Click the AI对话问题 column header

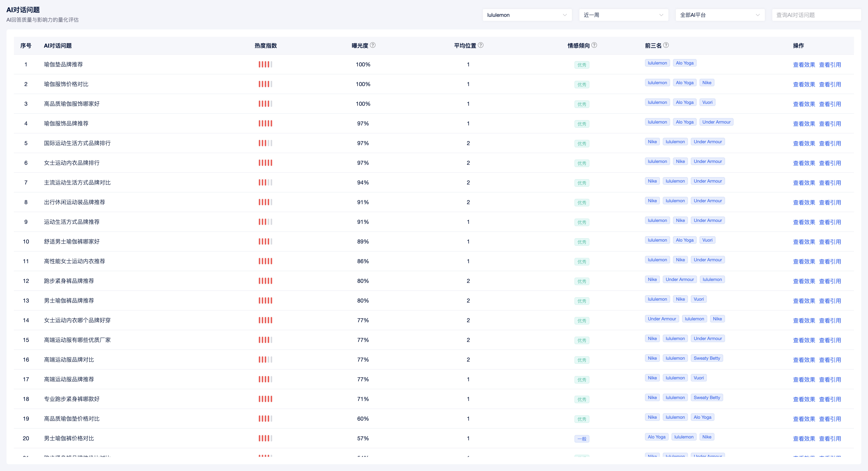tap(58, 45)
